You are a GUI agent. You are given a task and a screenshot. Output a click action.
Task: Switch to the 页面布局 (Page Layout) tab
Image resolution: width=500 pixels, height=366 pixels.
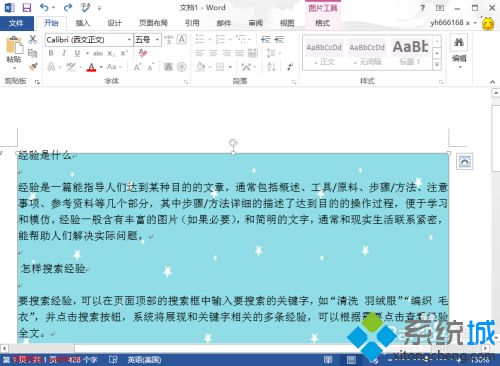(x=153, y=23)
